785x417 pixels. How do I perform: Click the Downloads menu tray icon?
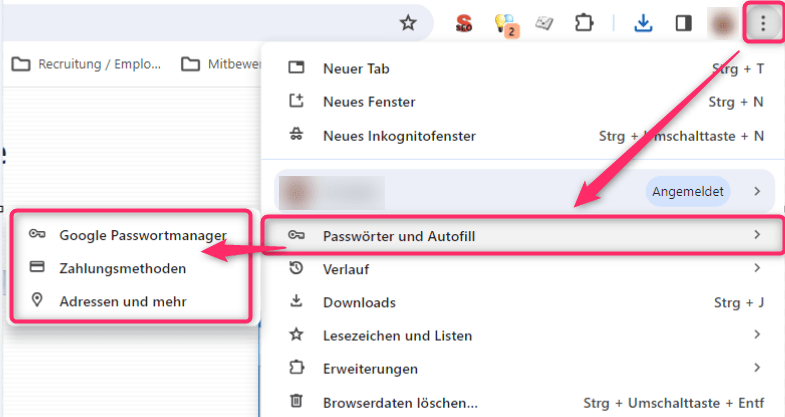click(x=296, y=301)
